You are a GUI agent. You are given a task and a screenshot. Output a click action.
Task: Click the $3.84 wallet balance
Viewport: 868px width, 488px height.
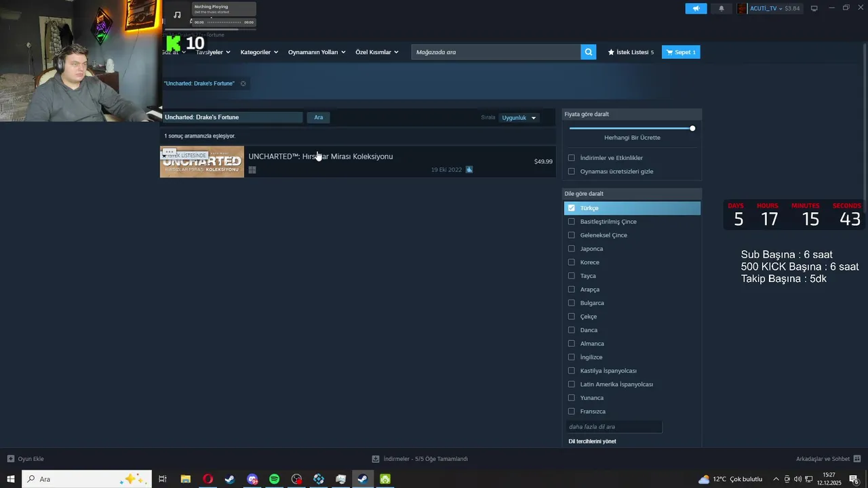(792, 9)
